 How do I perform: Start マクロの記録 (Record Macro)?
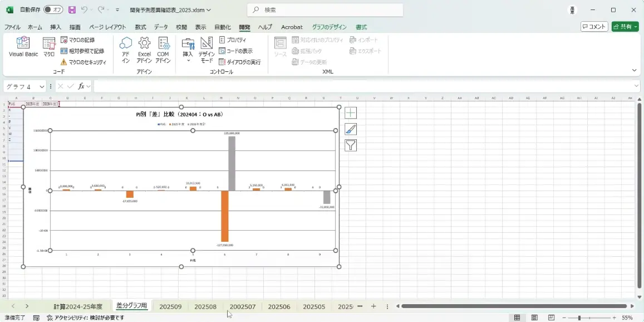coord(77,40)
